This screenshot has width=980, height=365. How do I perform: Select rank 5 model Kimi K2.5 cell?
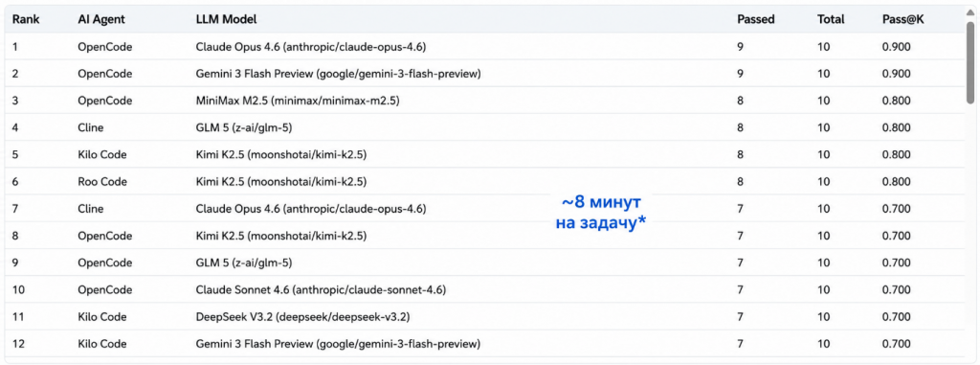pos(281,154)
